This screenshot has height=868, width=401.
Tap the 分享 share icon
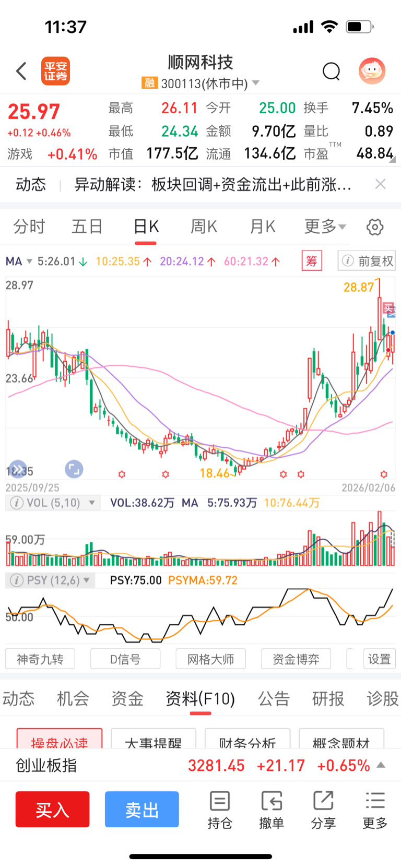click(323, 810)
